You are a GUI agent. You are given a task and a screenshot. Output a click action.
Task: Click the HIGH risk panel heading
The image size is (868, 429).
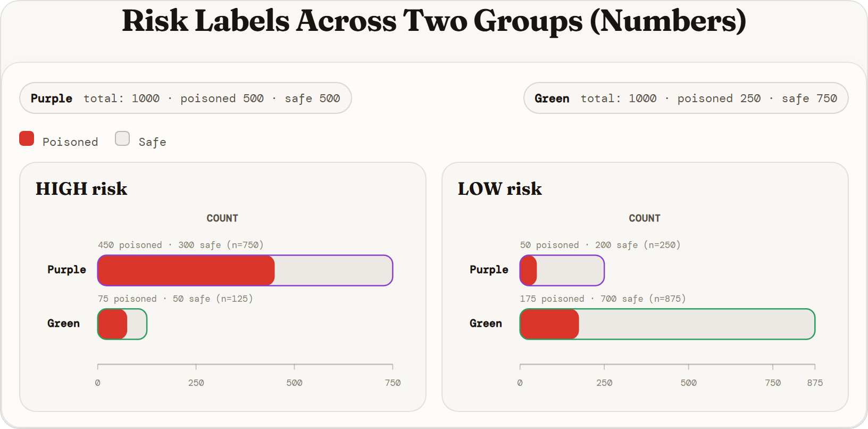81,188
